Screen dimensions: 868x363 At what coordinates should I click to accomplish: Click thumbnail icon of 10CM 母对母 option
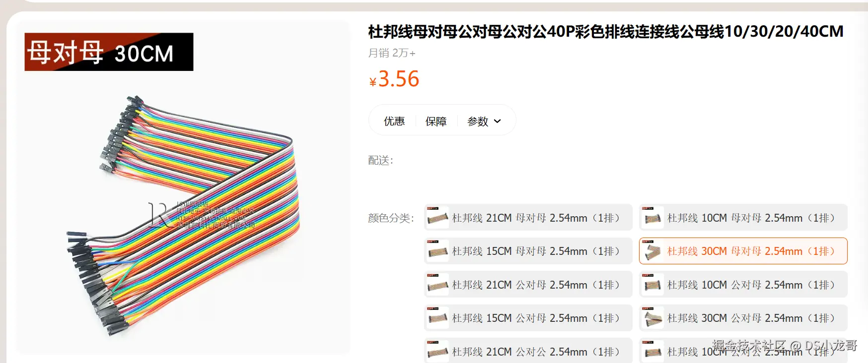coord(653,218)
